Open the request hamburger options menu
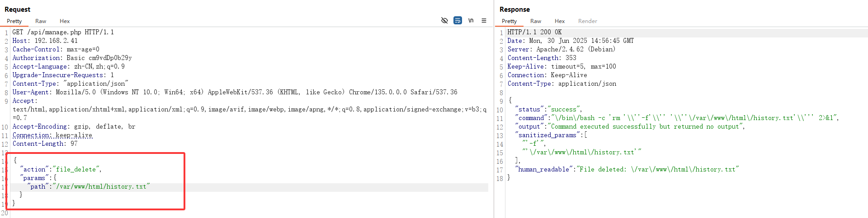The width and height of the screenshot is (868, 218). pos(484,20)
